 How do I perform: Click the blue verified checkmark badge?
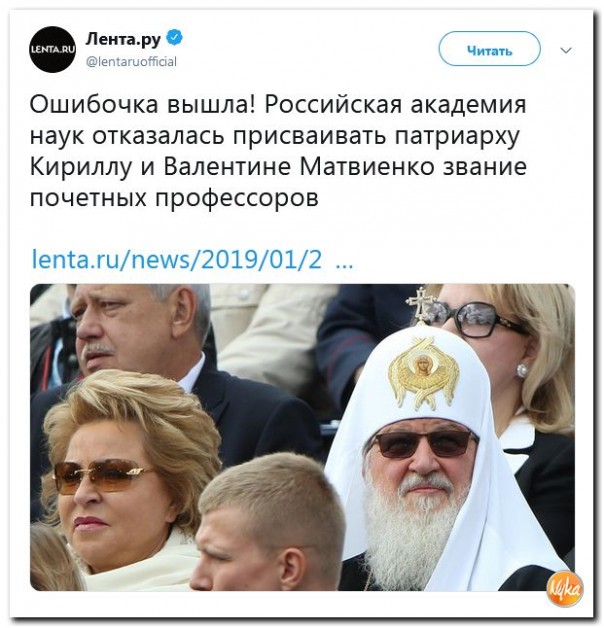click(x=174, y=37)
